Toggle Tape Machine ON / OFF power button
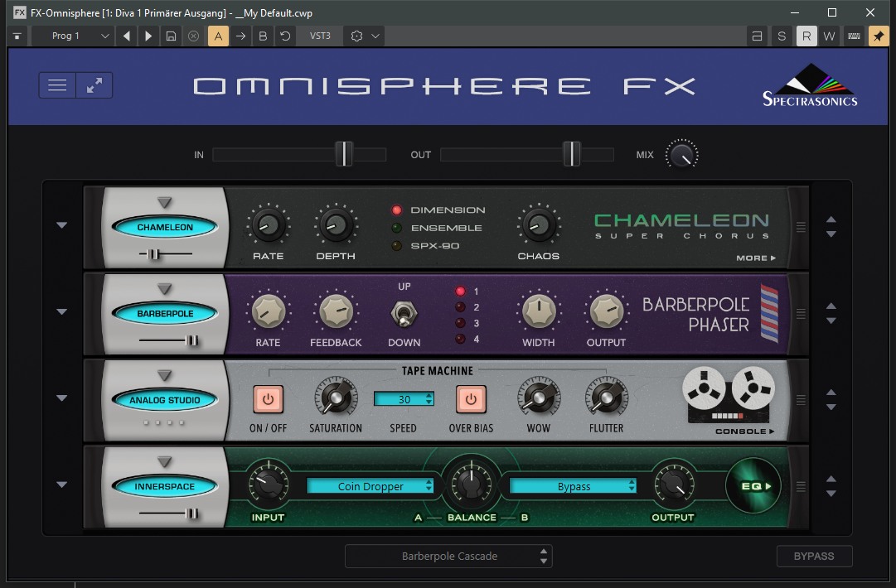This screenshot has width=896, height=588. point(268,399)
